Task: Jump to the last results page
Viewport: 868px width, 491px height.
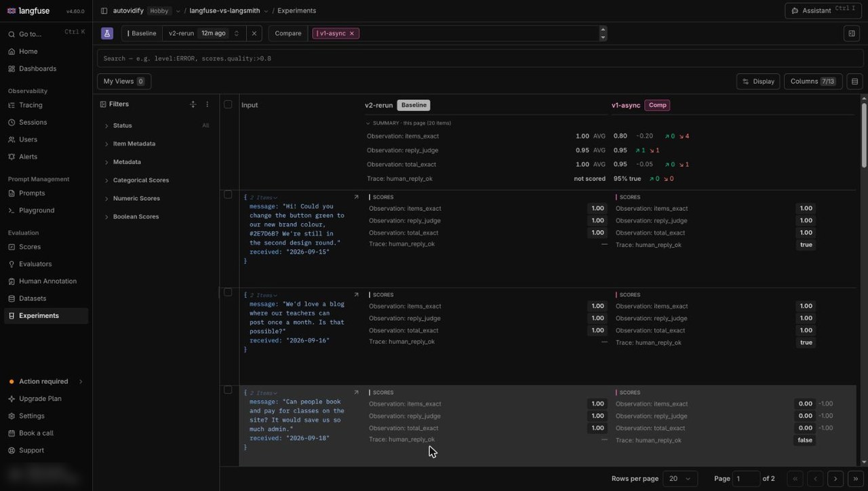Action: click(856, 478)
